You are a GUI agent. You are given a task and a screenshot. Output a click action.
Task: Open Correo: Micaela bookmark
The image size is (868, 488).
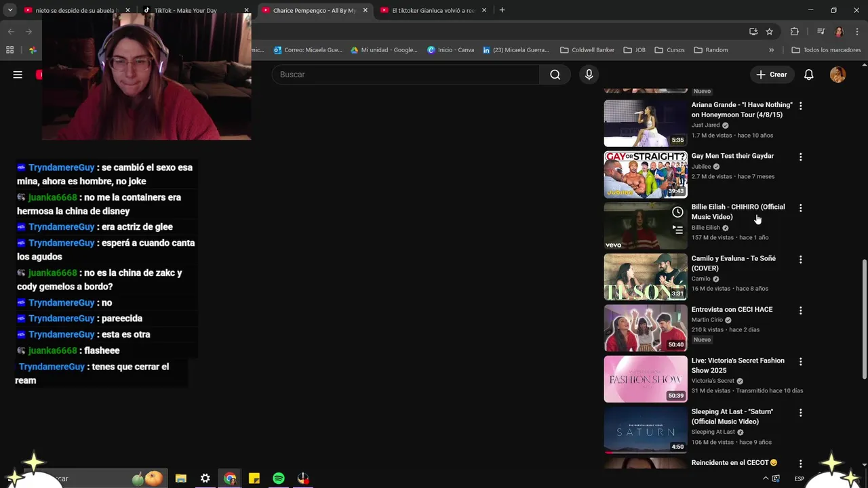click(308, 50)
